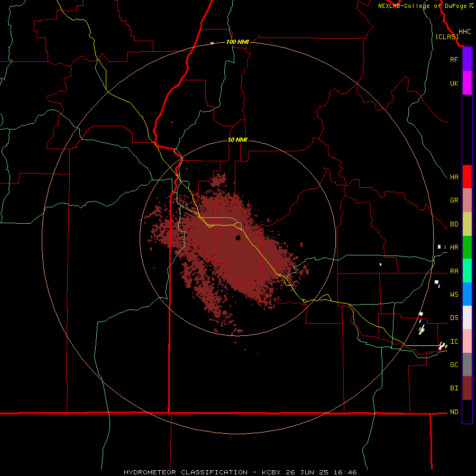Click the HHC product label

(x=464, y=32)
